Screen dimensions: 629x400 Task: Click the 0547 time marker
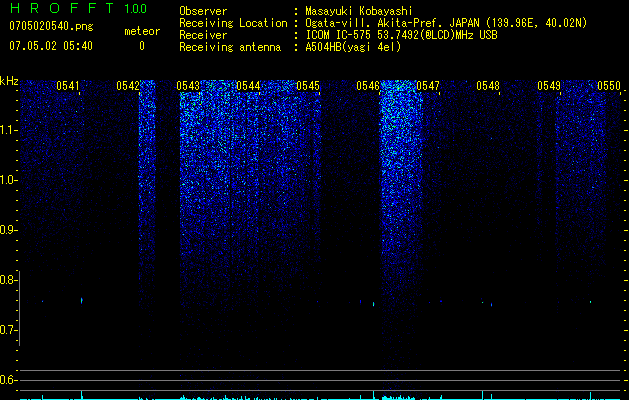(428, 86)
